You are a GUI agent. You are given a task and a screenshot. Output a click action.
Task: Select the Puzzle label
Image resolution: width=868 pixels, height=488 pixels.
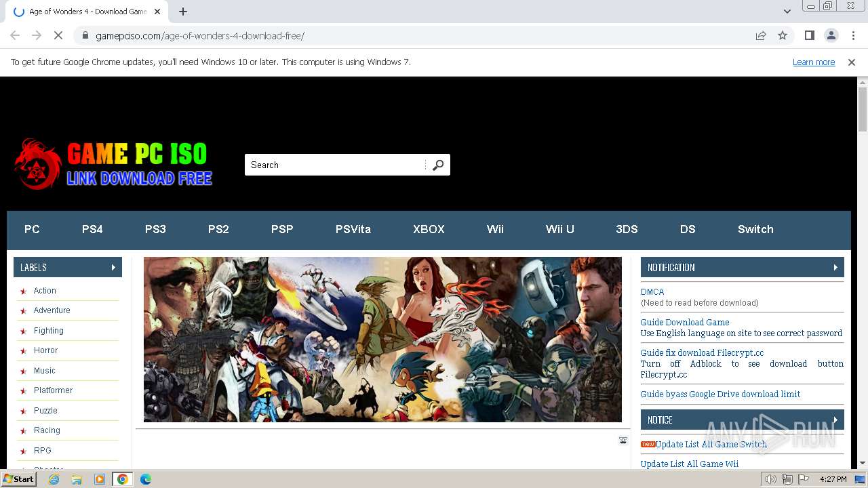[x=45, y=411]
